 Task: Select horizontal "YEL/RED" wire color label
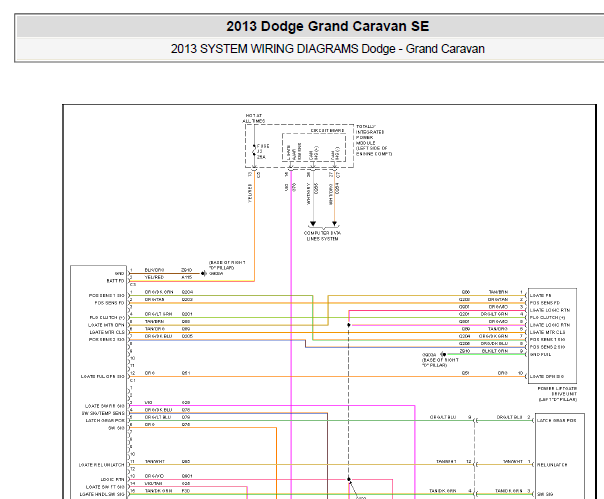click(154, 277)
